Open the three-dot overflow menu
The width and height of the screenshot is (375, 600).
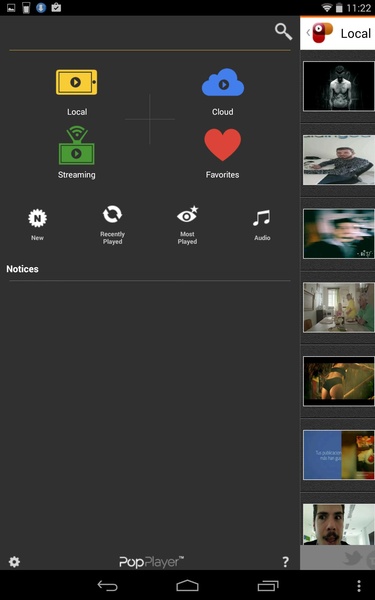[x=359, y=586]
